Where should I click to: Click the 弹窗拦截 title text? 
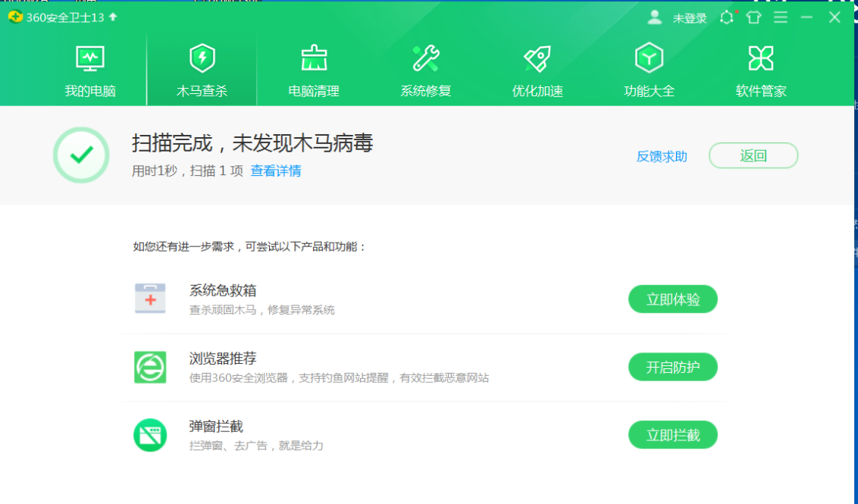click(216, 426)
